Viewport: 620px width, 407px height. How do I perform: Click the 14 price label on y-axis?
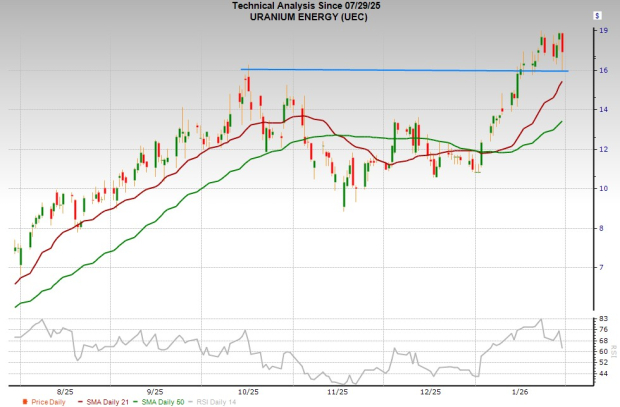(604, 110)
